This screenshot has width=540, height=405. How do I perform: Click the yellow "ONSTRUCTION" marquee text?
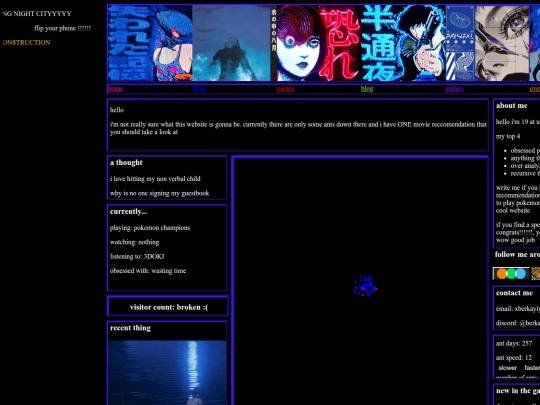(x=26, y=42)
